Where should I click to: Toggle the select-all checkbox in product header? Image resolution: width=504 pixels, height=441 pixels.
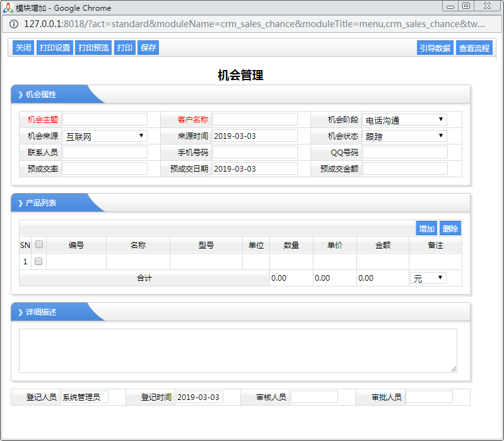point(38,245)
